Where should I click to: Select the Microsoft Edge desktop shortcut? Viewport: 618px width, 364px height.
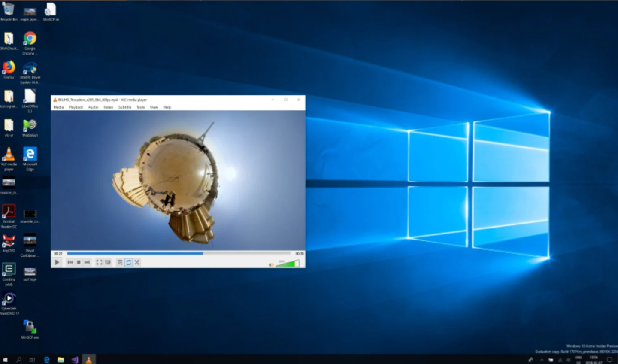pos(30,159)
